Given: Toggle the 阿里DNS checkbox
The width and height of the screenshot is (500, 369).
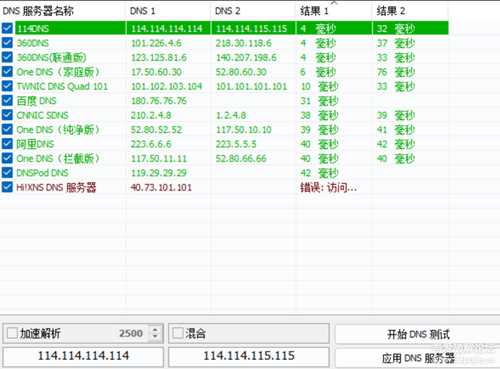Looking at the screenshot, I should [7, 144].
